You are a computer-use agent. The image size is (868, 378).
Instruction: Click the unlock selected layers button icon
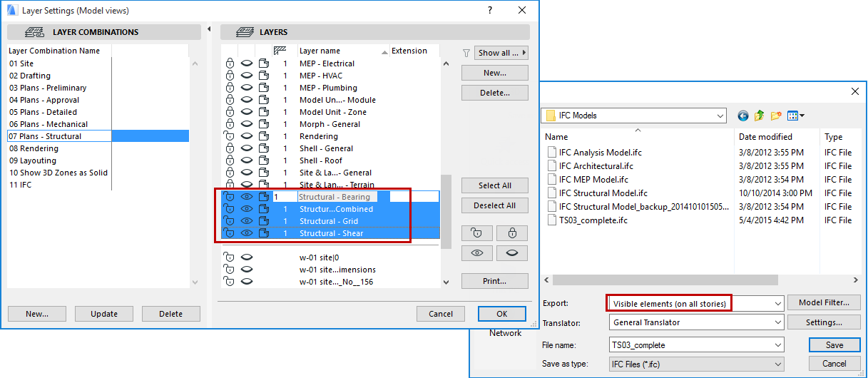pos(478,233)
